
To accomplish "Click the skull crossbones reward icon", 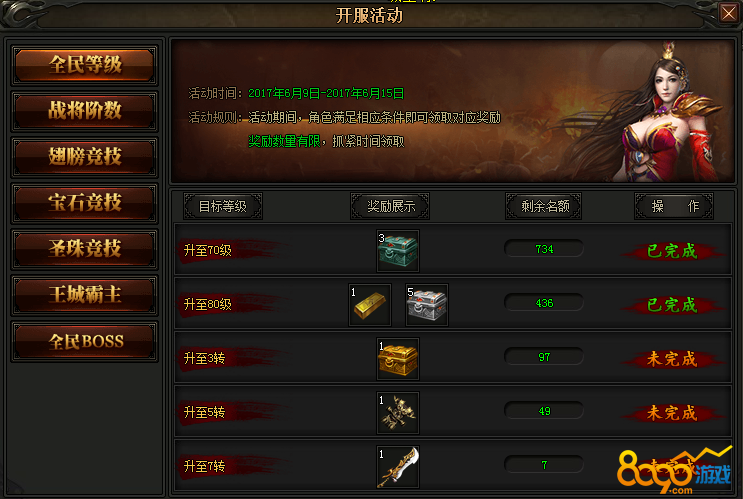I will (x=398, y=413).
